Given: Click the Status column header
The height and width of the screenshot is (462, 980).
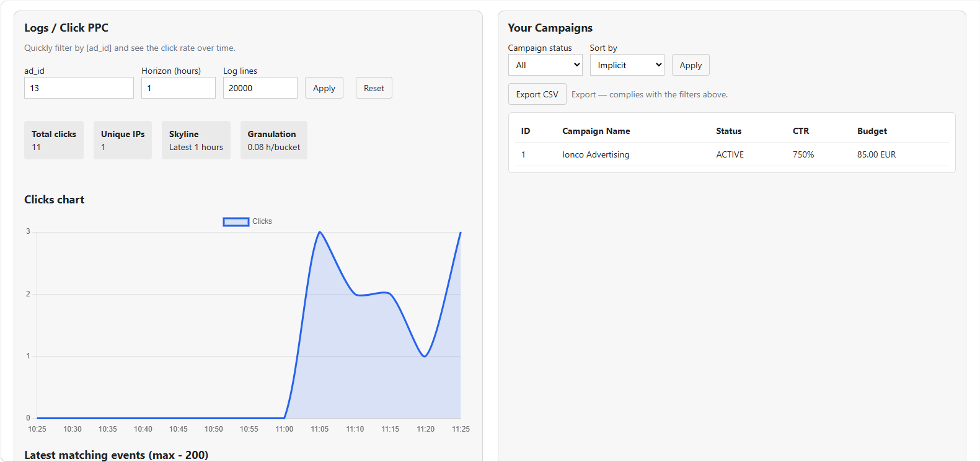Looking at the screenshot, I should coord(729,131).
